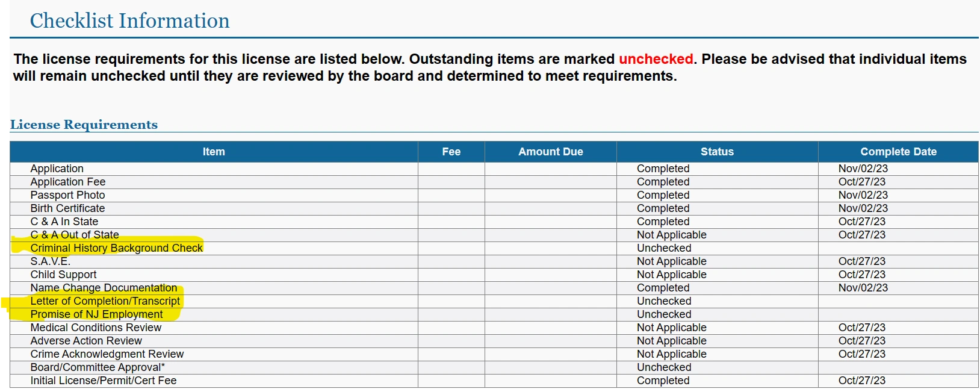Click the License Requirements section heading
The width and height of the screenshot is (980, 389).
(x=84, y=125)
